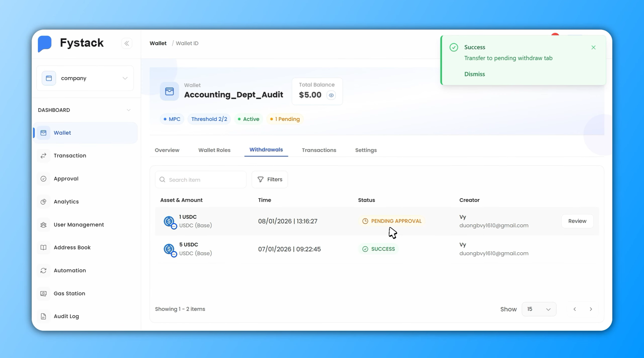The width and height of the screenshot is (644, 358).
Task: Click the Gas Station icon
Action: [x=43, y=293]
